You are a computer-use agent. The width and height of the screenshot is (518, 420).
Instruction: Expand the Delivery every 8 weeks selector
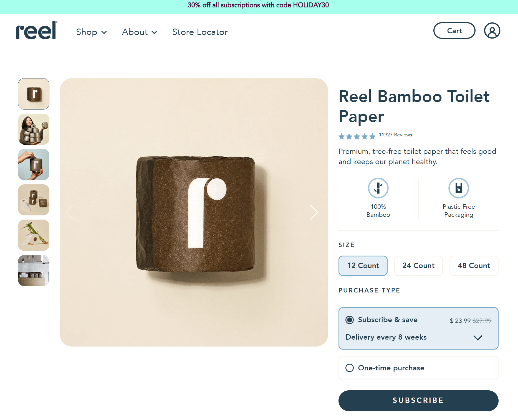[478, 338]
